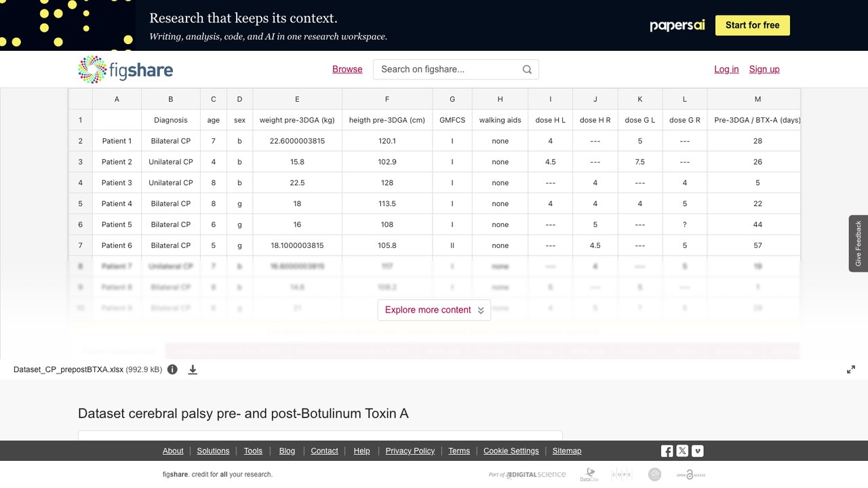This screenshot has height=488, width=868.
Task: Click the 'Diagnosis' header cell
Action: [171, 120]
